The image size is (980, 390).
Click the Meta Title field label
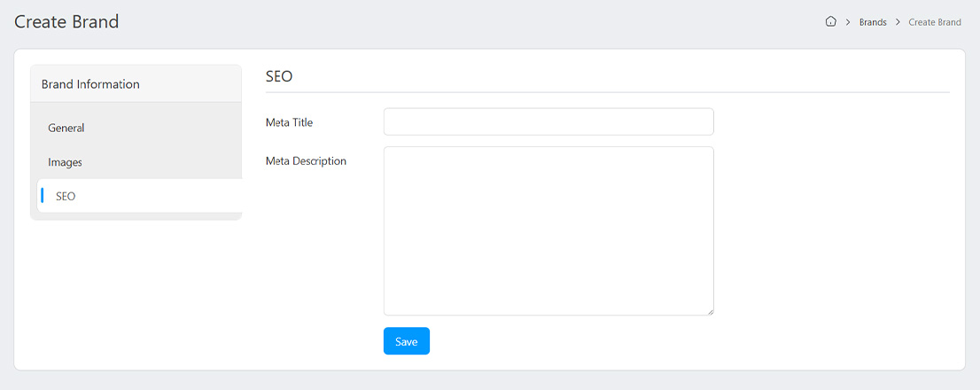click(289, 122)
